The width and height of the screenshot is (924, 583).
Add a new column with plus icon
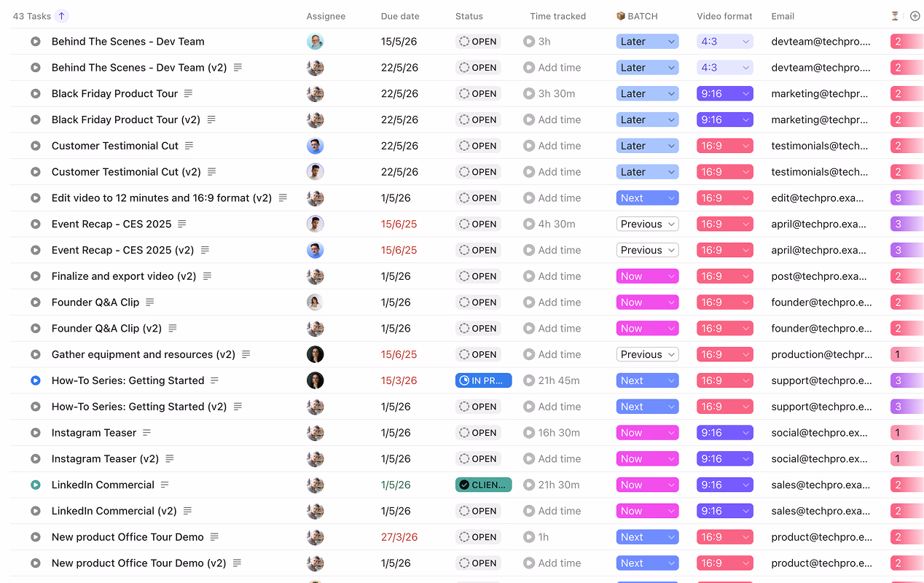pyautogui.click(x=915, y=16)
